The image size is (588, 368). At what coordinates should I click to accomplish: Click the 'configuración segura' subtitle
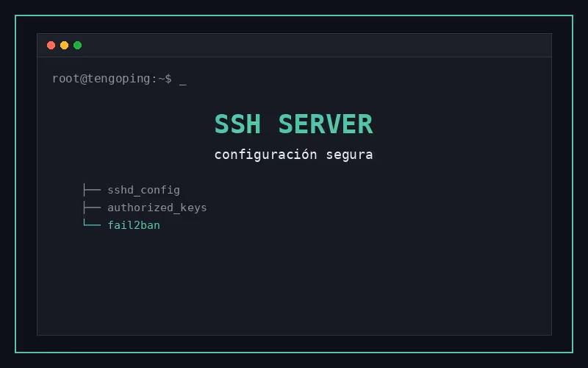click(293, 155)
